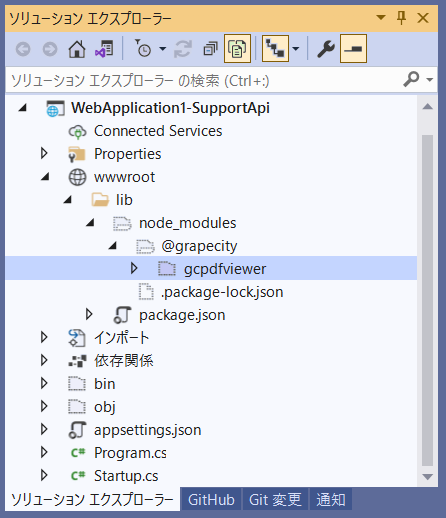Click the Collapse All toolbar icon
Screen dimensions: 446x518
click(x=210, y=49)
